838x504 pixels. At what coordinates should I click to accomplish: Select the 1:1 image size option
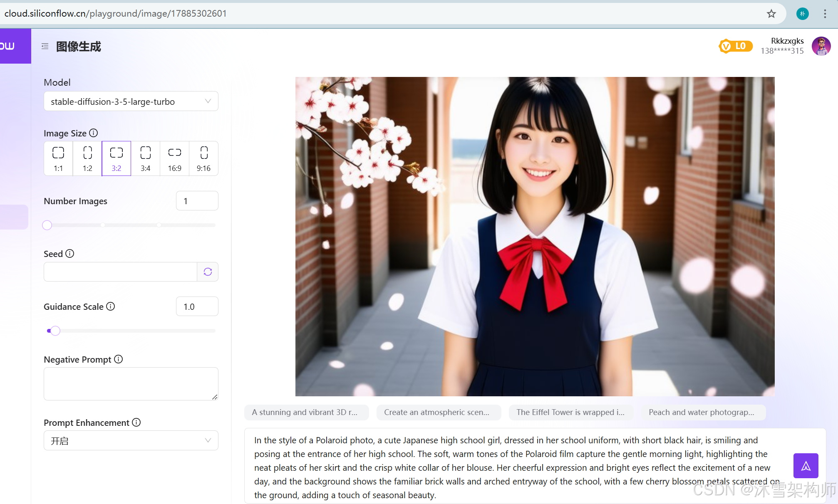click(x=58, y=158)
